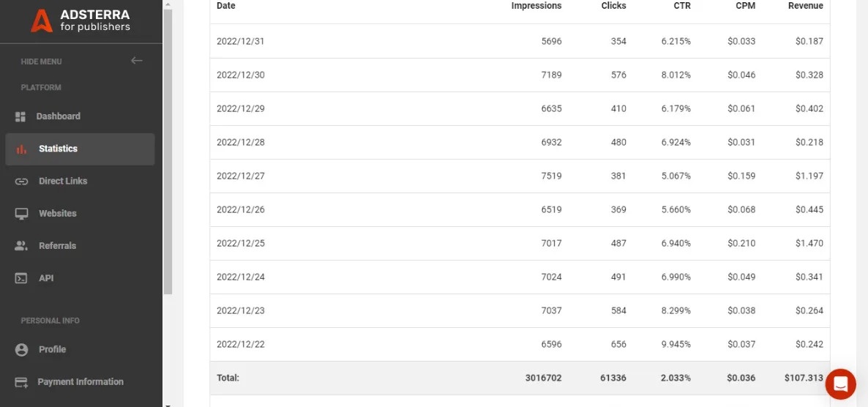Click the HIDE MENU label
Image resolution: width=868 pixels, height=407 pixels.
coord(41,61)
